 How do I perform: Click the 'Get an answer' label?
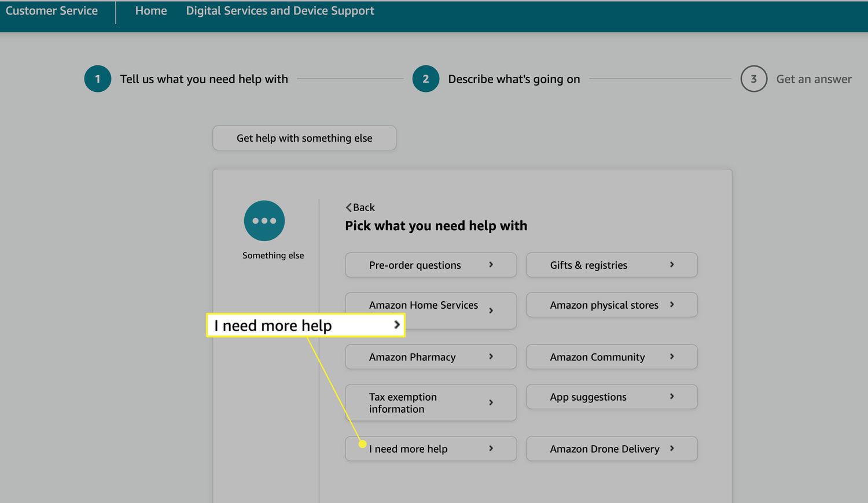(814, 79)
